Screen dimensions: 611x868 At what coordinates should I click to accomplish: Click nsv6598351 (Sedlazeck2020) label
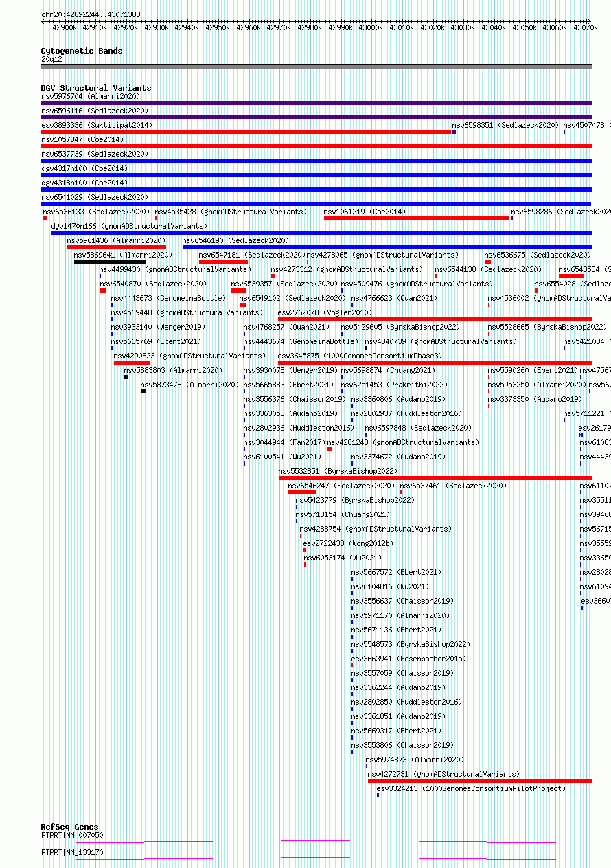point(505,125)
